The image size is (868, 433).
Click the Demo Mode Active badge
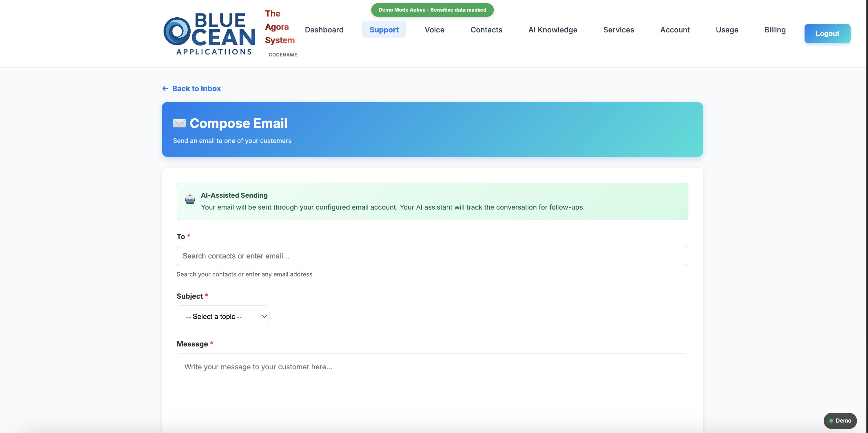tap(432, 10)
